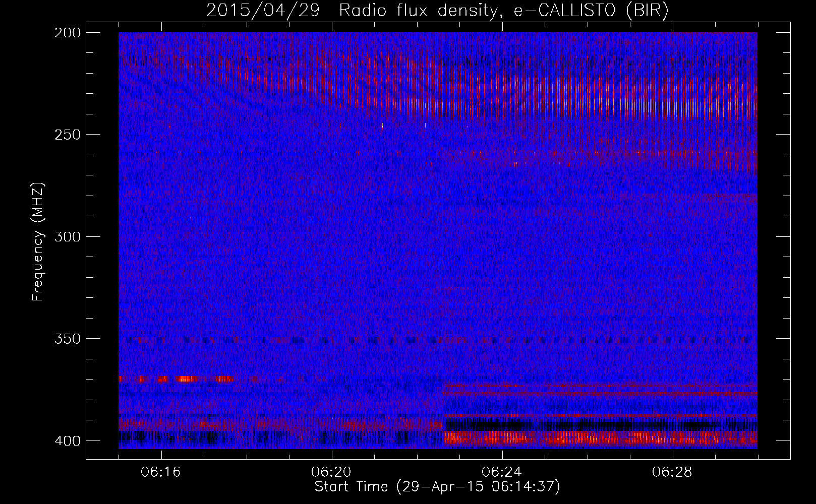The width and height of the screenshot is (816, 504).
Task: Click the plot title '2015/04/29 Radio flux density, e-CALLISTO (BIR)'
Action: coord(437,11)
